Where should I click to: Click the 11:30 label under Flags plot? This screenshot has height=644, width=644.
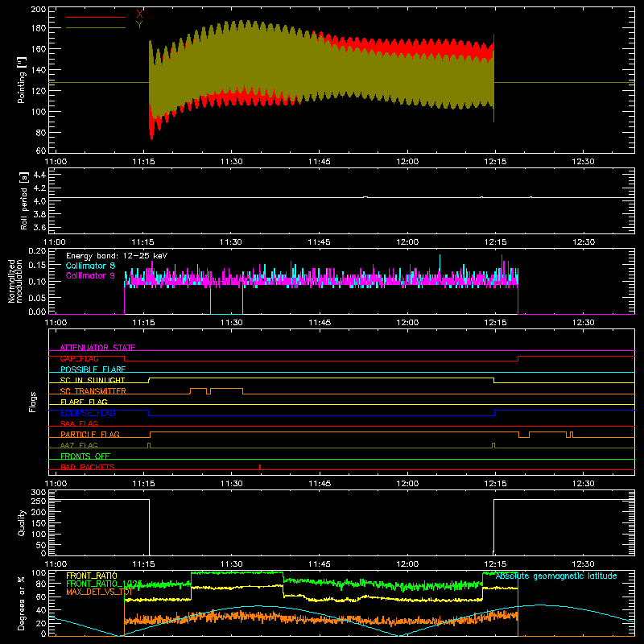231,484
